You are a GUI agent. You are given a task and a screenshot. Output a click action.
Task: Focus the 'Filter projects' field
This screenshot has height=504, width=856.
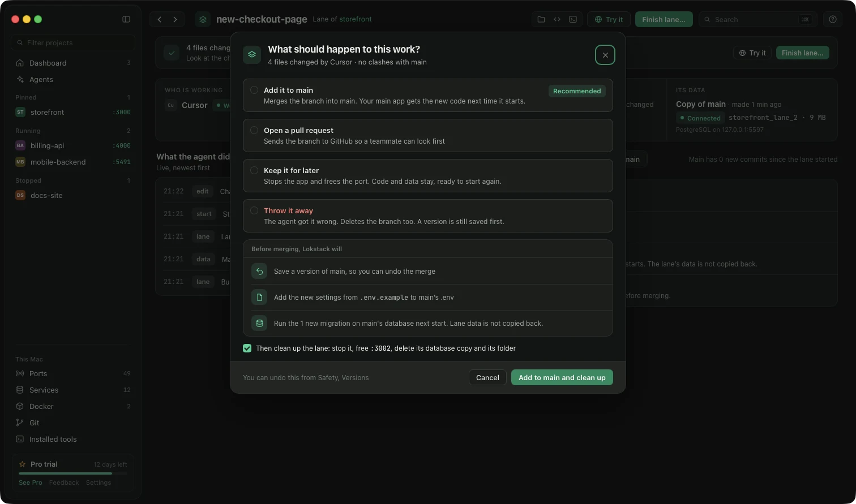[x=73, y=42]
